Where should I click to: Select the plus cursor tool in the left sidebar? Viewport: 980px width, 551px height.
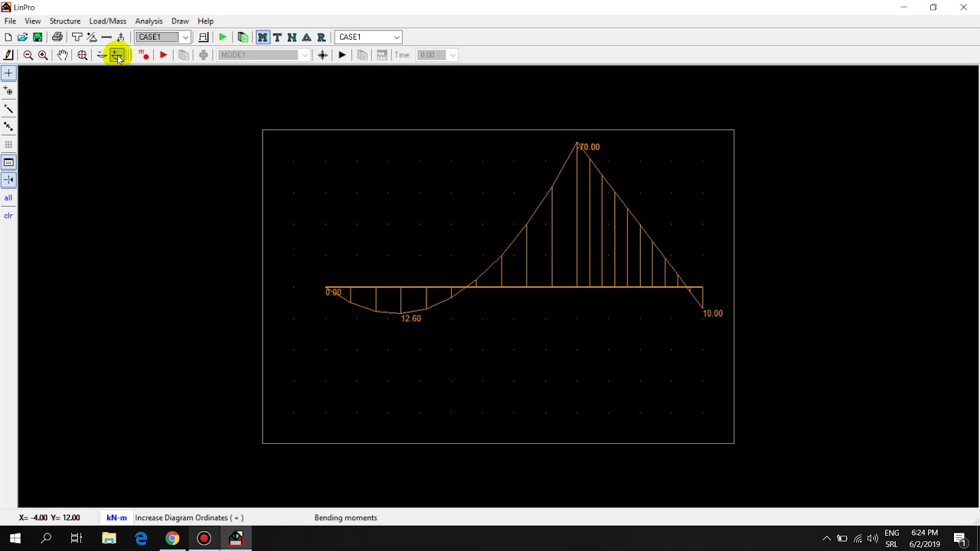tap(8, 73)
